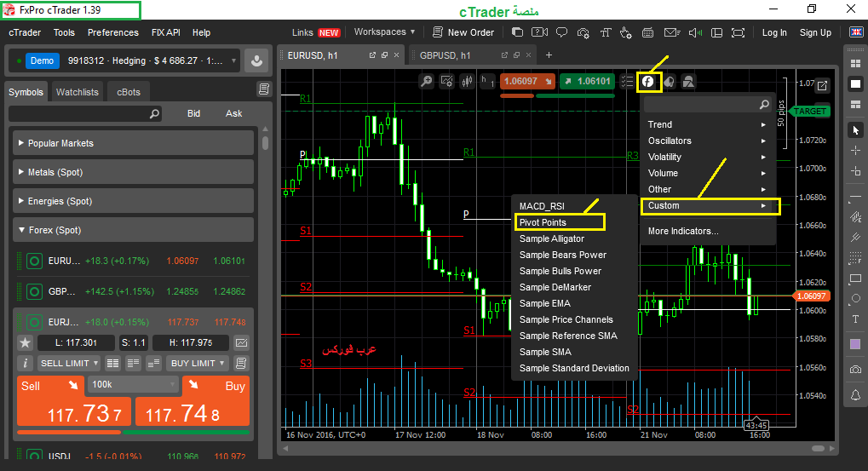The image size is (868, 471).
Task: Open the cTrader menu
Action: [x=25, y=32]
